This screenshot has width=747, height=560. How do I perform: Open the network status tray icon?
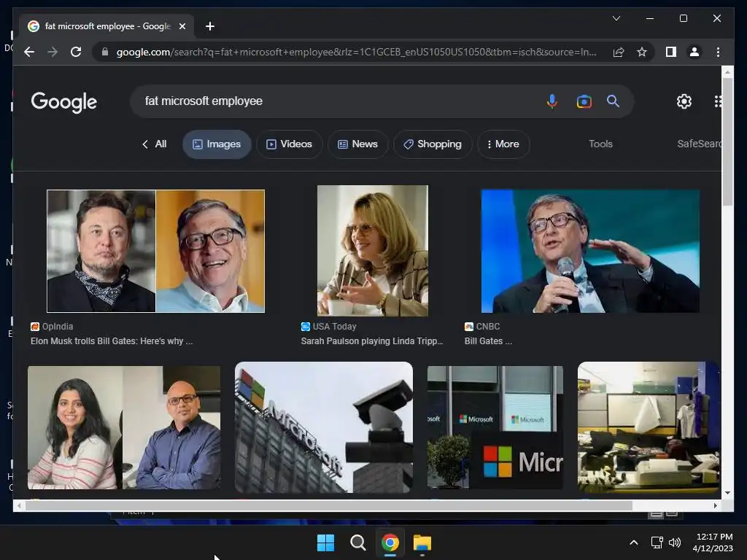point(657,542)
